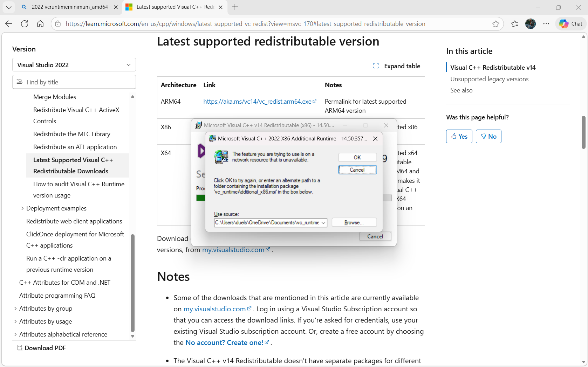Open Redistribute web client applications
The width and height of the screenshot is (588, 367).
(x=74, y=221)
